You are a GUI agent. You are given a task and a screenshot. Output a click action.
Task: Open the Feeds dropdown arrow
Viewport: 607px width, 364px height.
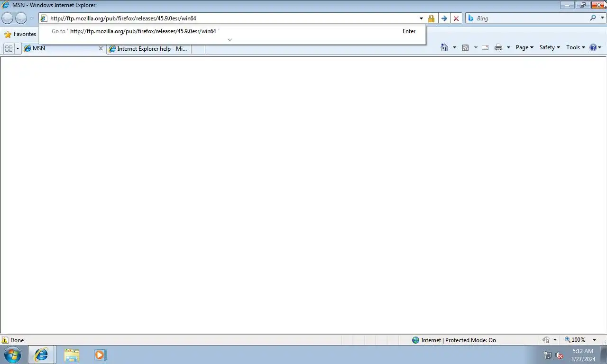point(475,47)
